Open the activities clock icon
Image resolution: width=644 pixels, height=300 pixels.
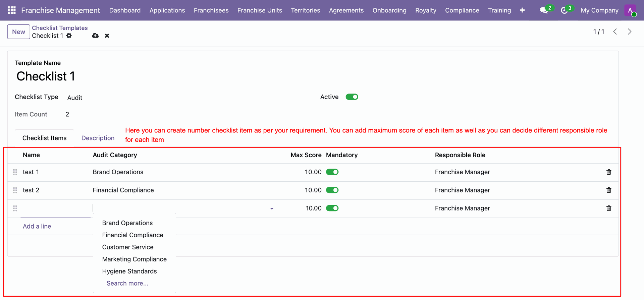click(564, 10)
